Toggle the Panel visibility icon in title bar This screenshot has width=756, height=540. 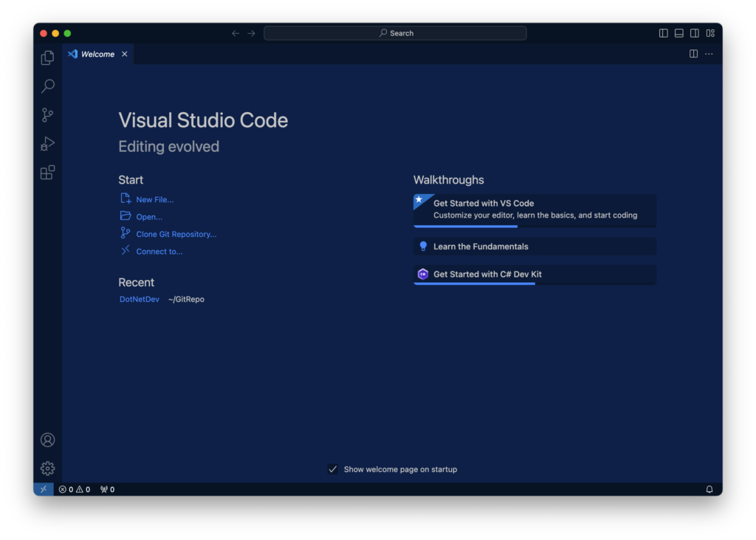[x=678, y=32]
